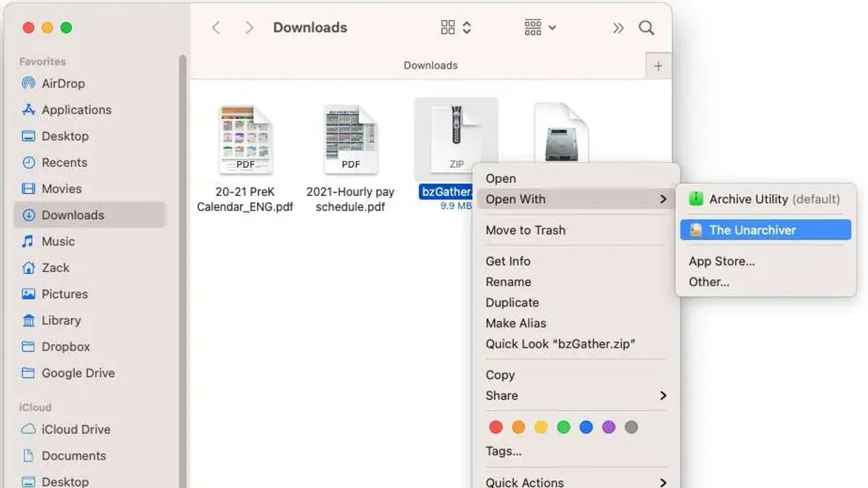
Task: Click the Zack home icon
Action: tap(28, 267)
